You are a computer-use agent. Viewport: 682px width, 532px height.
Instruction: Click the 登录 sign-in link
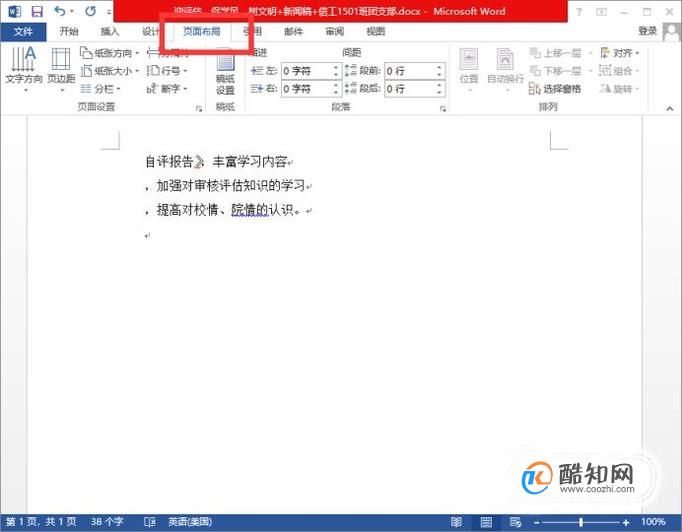click(647, 31)
